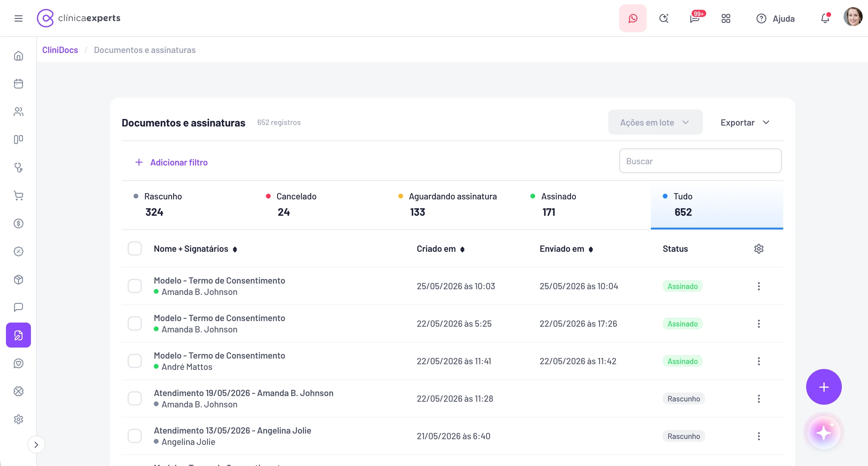Open the Exportar dropdown

pyautogui.click(x=745, y=122)
